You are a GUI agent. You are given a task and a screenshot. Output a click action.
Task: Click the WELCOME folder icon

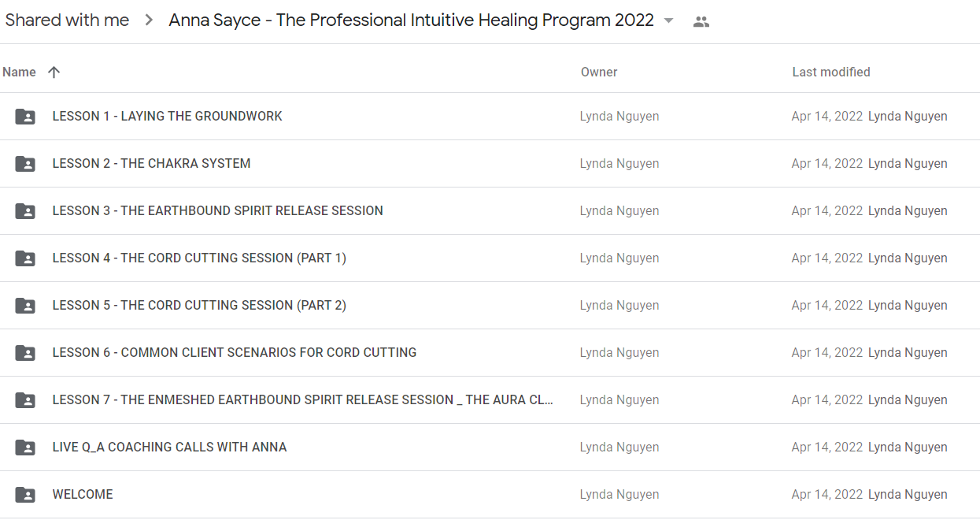pyautogui.click(x=25, y=495)
